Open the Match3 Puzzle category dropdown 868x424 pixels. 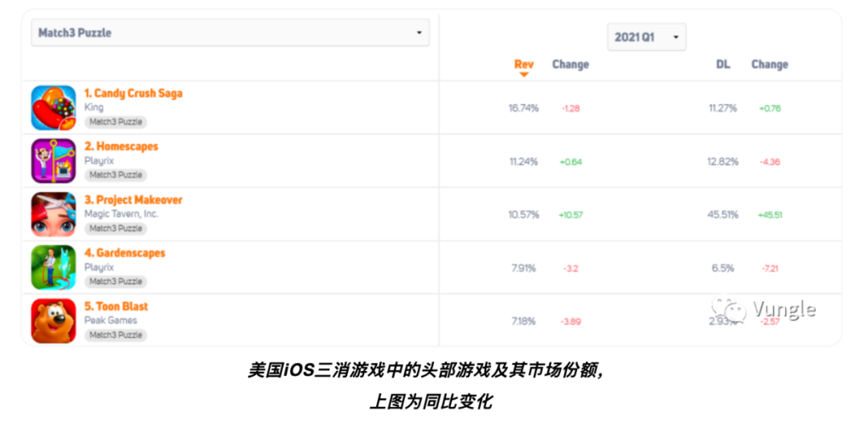pyautogui.click(x=231, y=33)
